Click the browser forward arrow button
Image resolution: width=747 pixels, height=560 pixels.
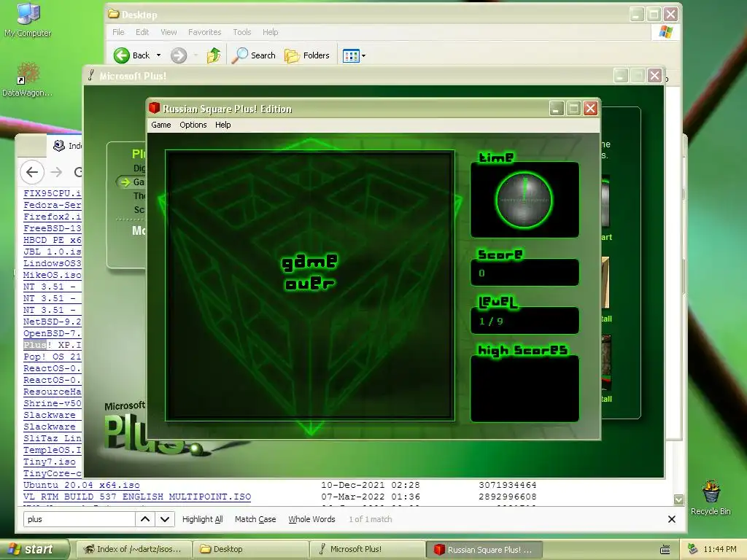click(56, 172)
